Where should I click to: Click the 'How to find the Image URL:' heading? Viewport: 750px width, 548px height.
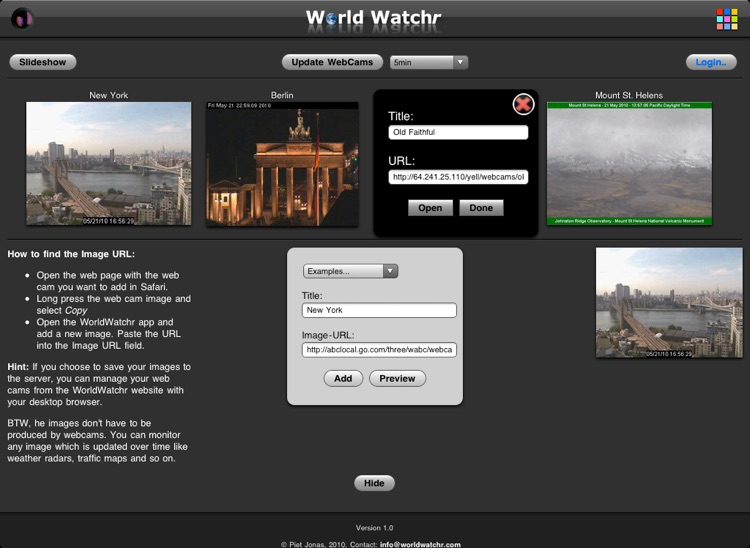click(x=71, y=254)
